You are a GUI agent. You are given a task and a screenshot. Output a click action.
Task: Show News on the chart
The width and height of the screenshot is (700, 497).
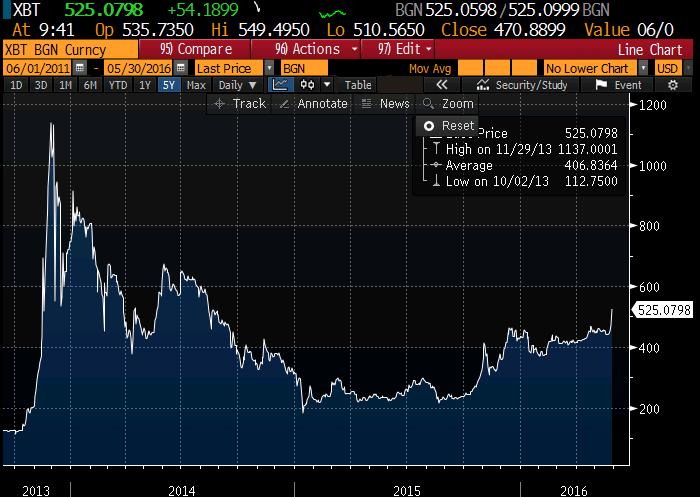point(386,104)
